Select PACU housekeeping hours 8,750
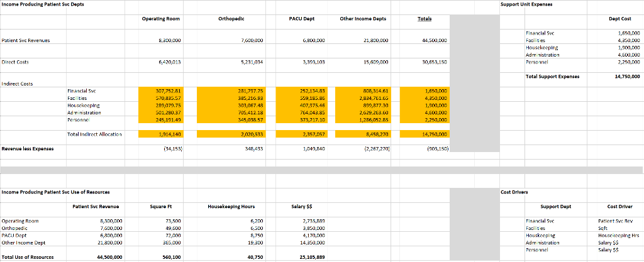 [256, 236]
